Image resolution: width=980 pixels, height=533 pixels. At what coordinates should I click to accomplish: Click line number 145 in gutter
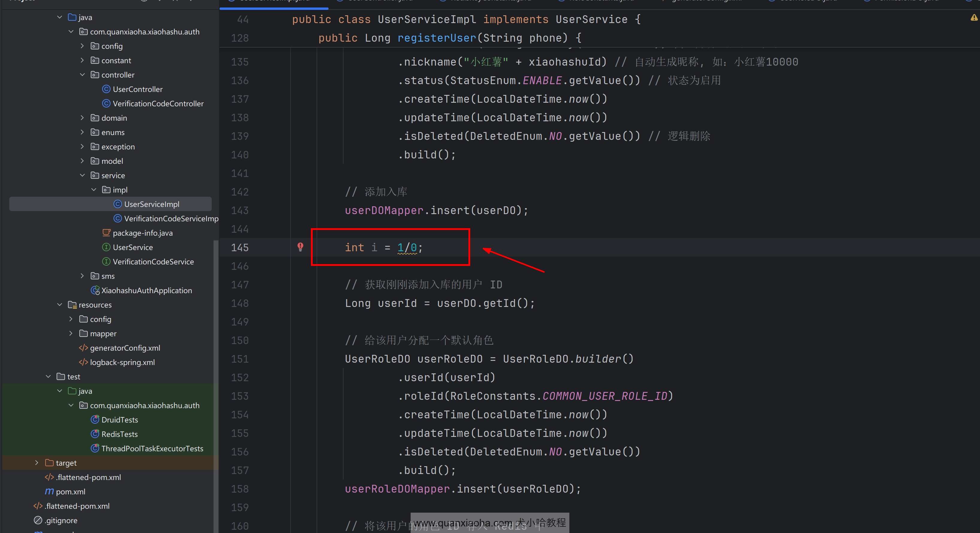(x=240, y=248)
